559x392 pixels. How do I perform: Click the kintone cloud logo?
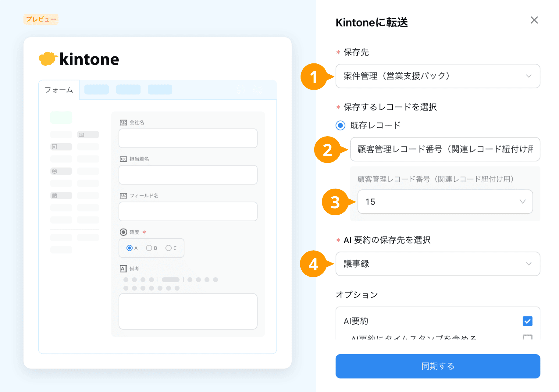coord(48,59)
